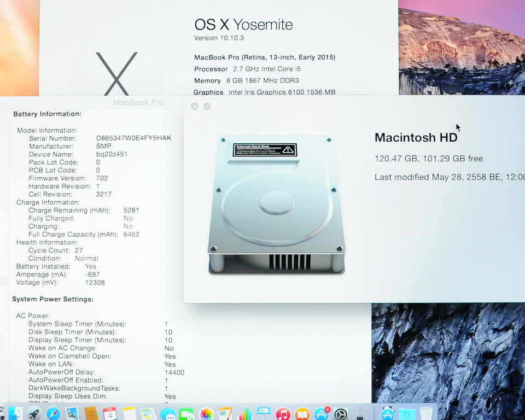
Task: Click 'Version 10.10.3' text
Action: pyautogui.click(x=219, y=38)
